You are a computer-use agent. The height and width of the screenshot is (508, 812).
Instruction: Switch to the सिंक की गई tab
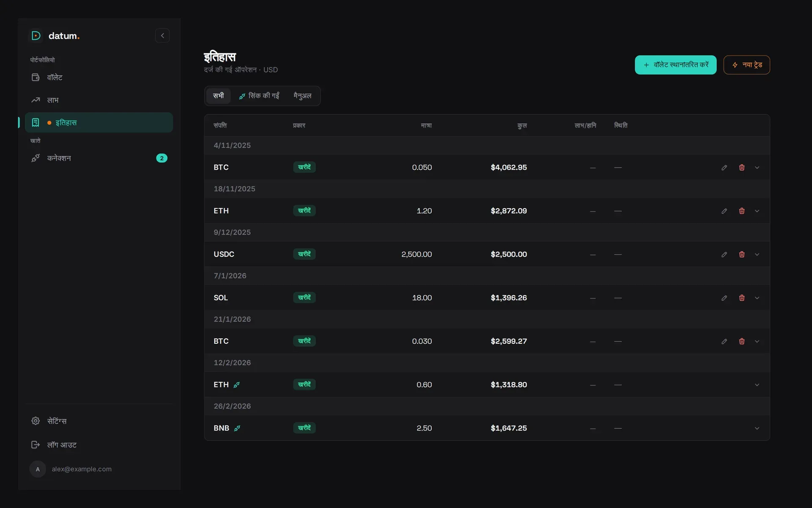tap(259, 96)
